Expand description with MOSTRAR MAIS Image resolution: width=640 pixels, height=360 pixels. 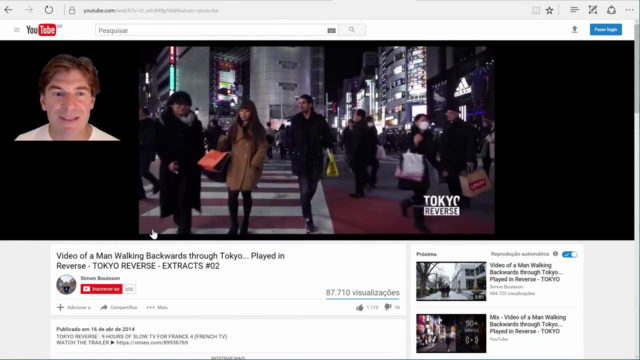(x=228, y=358)
